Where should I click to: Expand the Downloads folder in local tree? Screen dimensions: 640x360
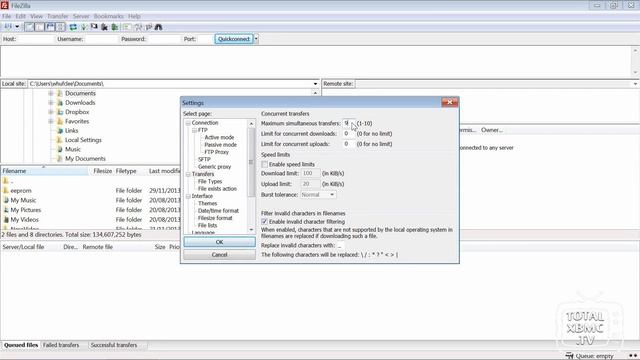51,102
